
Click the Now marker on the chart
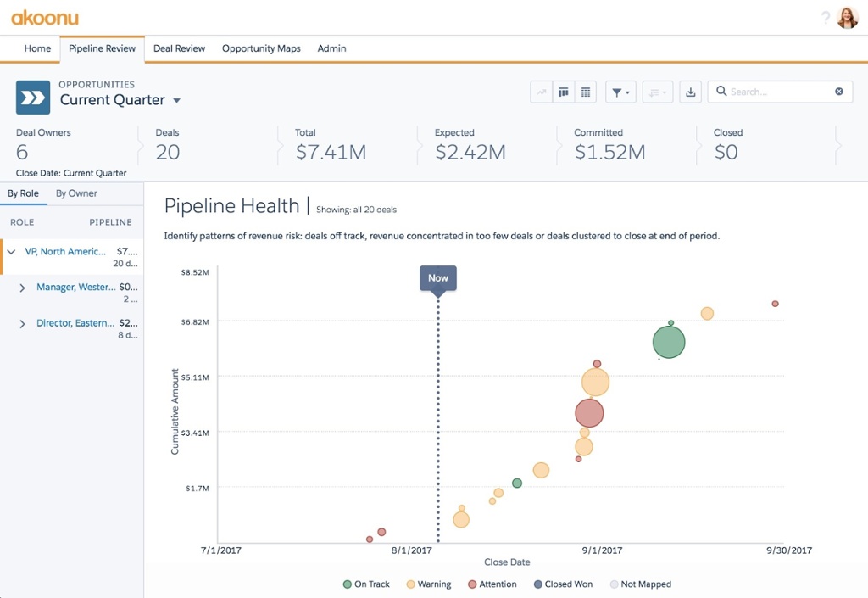coord(437,277)
